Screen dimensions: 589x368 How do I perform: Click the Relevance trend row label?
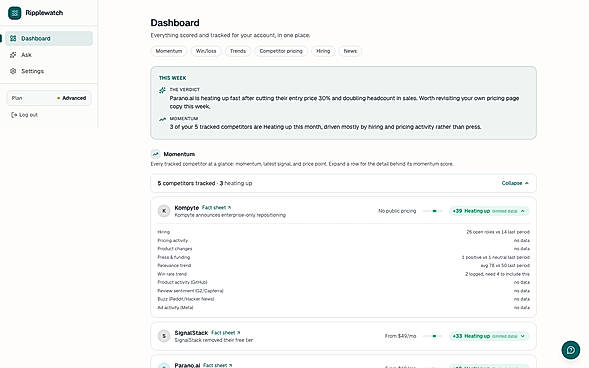(x=174, y=265)
